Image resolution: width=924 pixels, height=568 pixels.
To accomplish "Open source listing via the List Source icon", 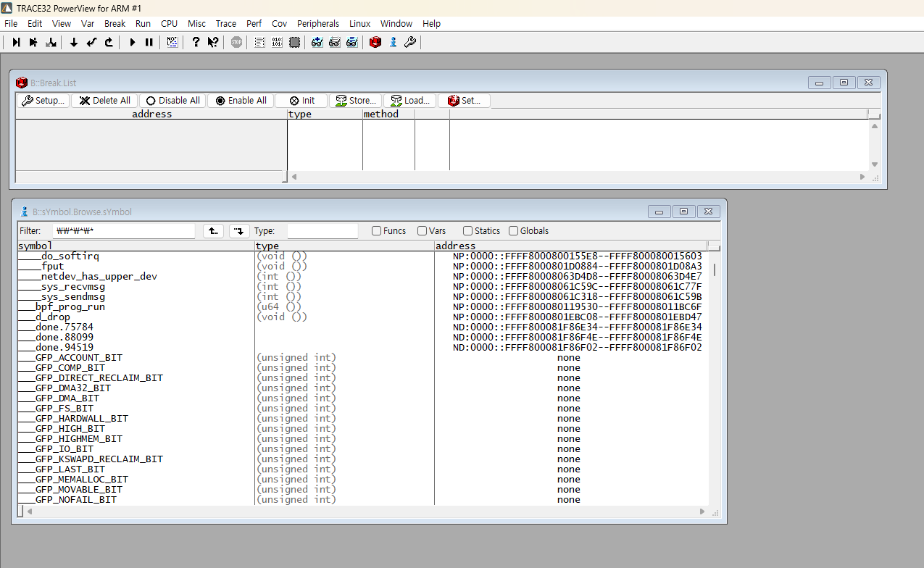I will (259, 42).
